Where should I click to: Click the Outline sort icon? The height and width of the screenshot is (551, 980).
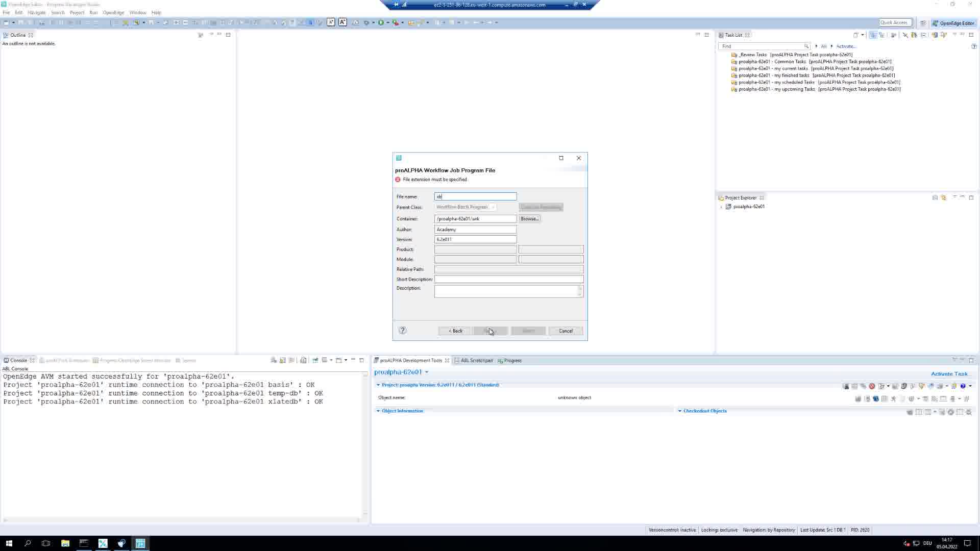pos(201,35)
